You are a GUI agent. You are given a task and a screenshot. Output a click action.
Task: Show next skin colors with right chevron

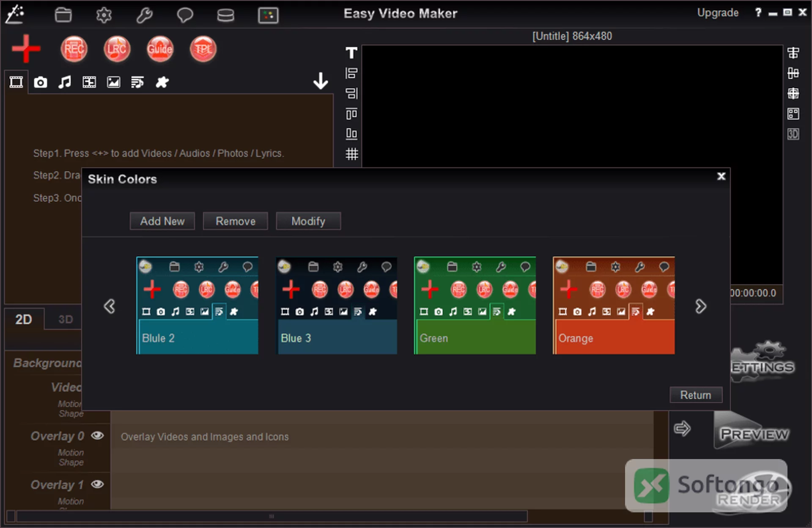(701, 306)
